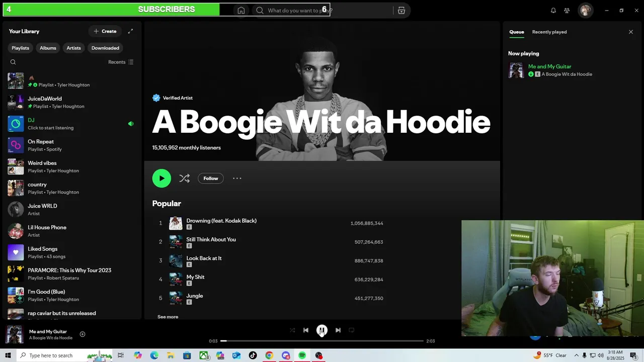This screenshot has width=644, height=362.
Task: Open the Spotify Home icon
Action: tap(241, 10)
